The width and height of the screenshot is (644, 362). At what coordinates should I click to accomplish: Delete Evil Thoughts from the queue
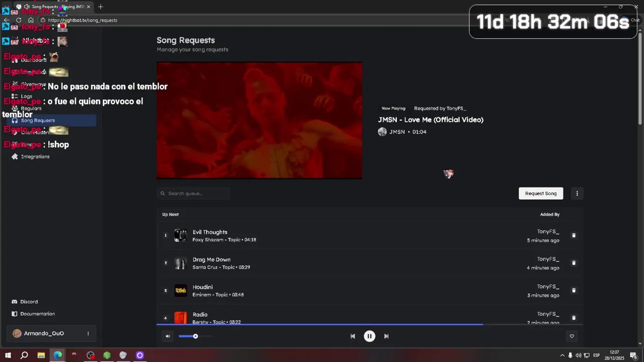pos(574,235)
